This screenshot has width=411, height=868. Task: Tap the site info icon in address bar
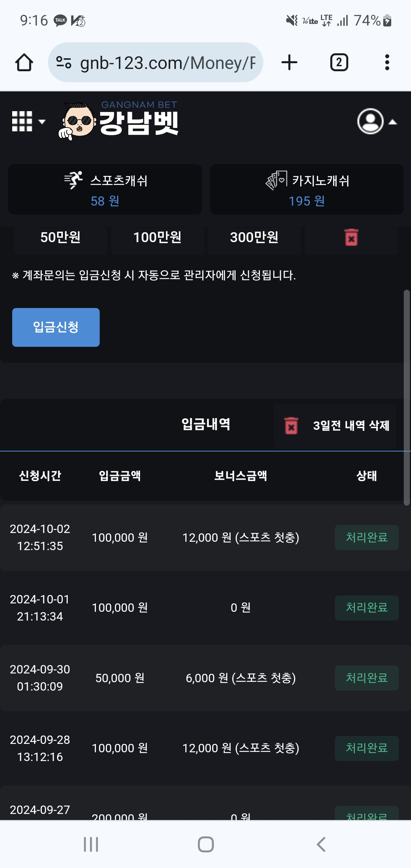click(x=64, y=62)
